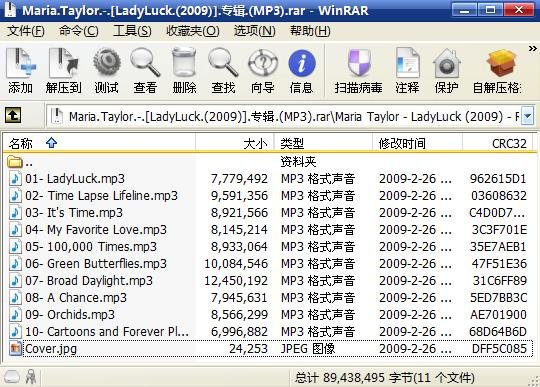Viewport: 540px width, 387px height.
Task: Click the 解压到 (Extract To) icon
Action: click(64, 71)
